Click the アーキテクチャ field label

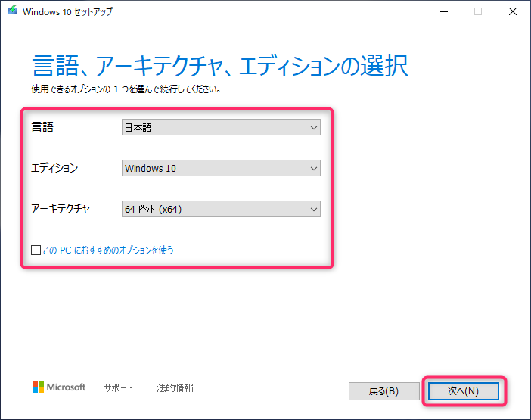click(61, 209)
